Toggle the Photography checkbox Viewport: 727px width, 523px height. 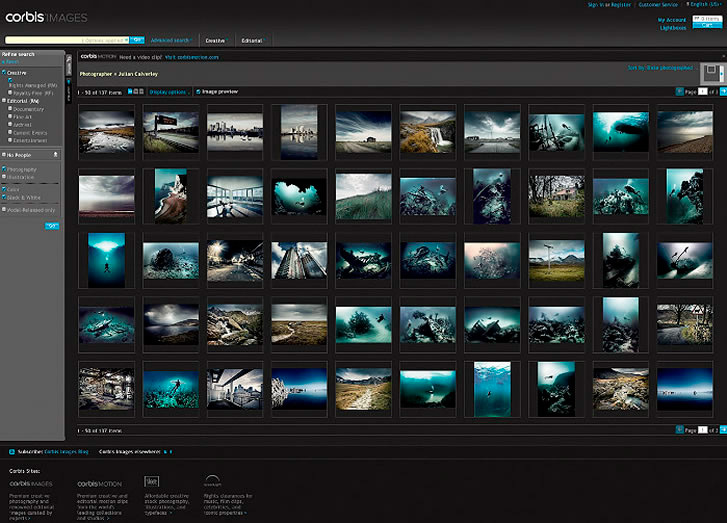(4, 169)
